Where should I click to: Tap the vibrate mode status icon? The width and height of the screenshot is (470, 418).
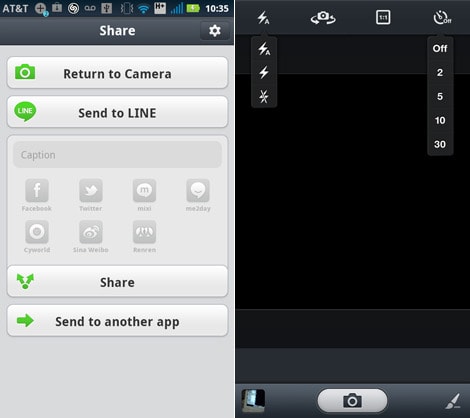[x=127, y=8]
